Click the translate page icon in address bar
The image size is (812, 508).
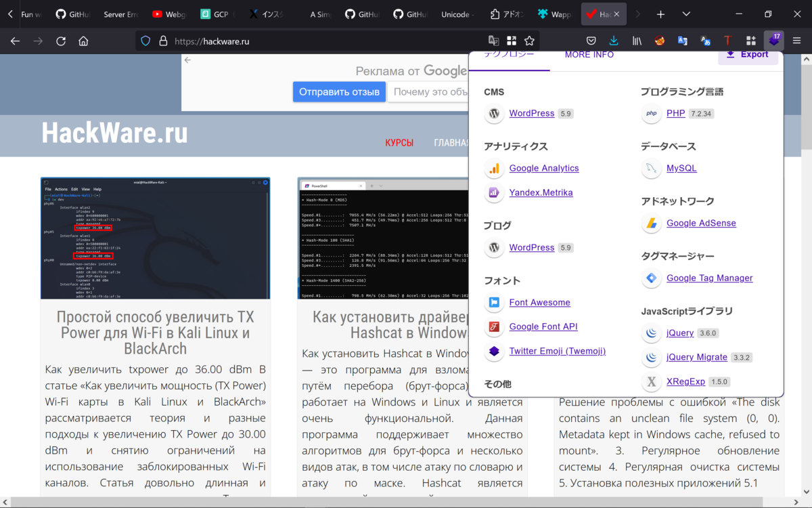coord(494,41)
